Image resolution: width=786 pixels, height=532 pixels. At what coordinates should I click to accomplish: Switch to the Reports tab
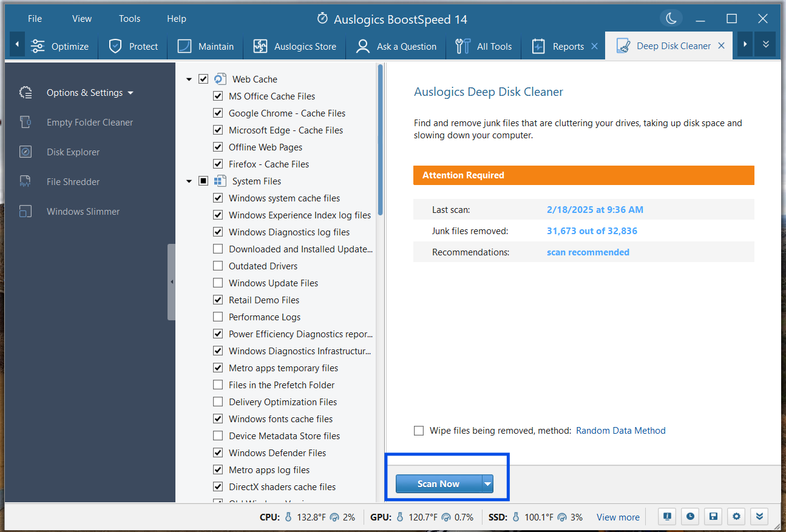567,46
